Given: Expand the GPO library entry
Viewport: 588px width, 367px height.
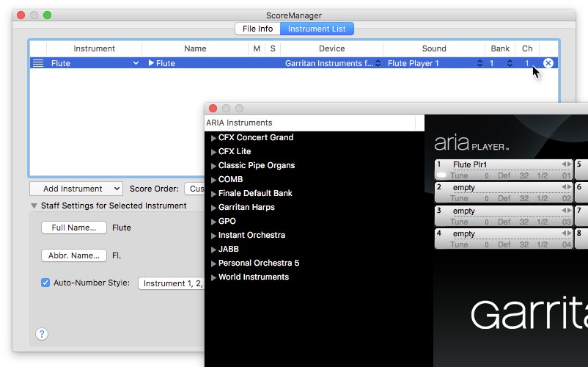Looking at the screenshot, I should tap(213, 222).
